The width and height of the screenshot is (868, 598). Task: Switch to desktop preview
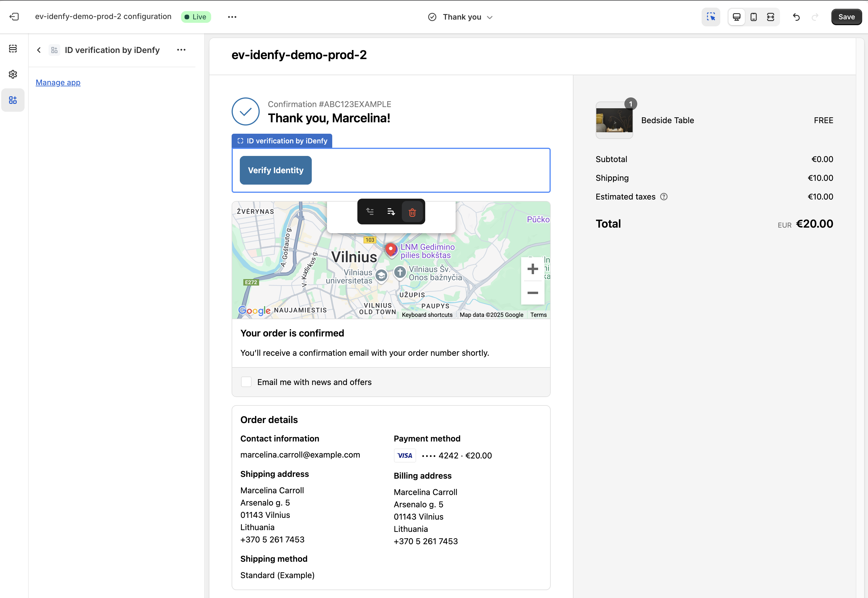click(x=736, y=16)
